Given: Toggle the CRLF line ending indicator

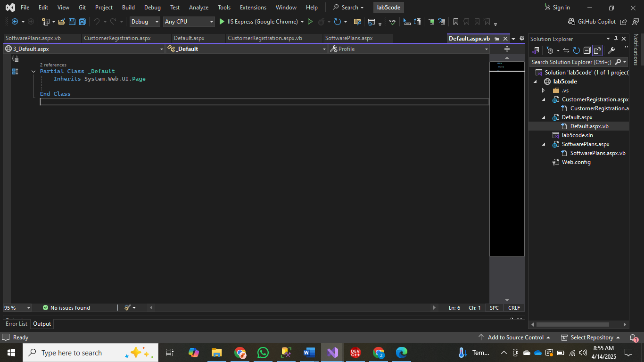Looking at the screenshot, I should (x=514, y=308).
